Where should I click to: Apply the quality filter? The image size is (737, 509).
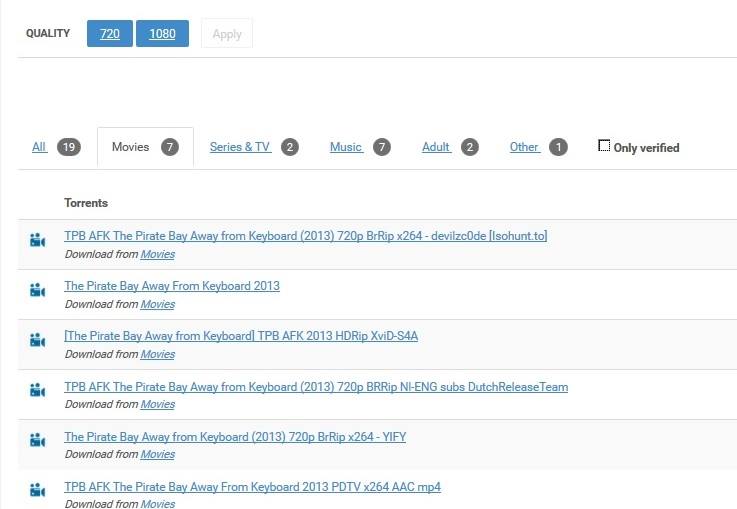pos(227,33)
